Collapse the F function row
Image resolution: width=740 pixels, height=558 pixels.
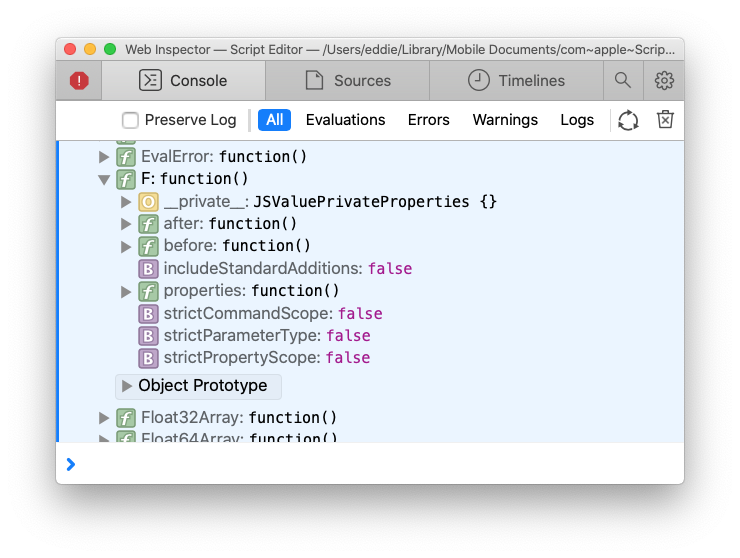pyautogui.click(x=104, y=179)
